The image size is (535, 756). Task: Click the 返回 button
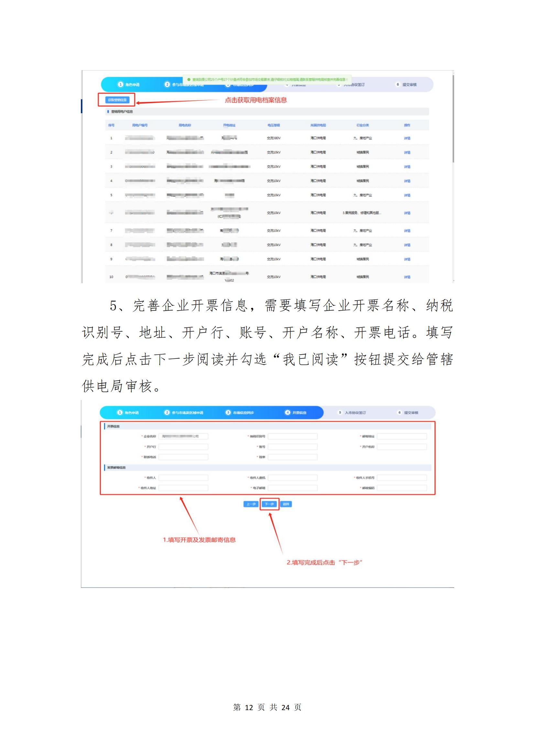click(286, 504)
